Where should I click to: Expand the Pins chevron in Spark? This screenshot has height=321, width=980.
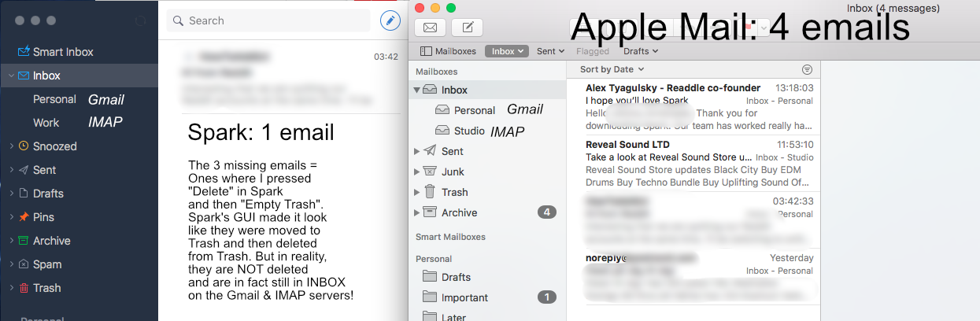point(10,217)
